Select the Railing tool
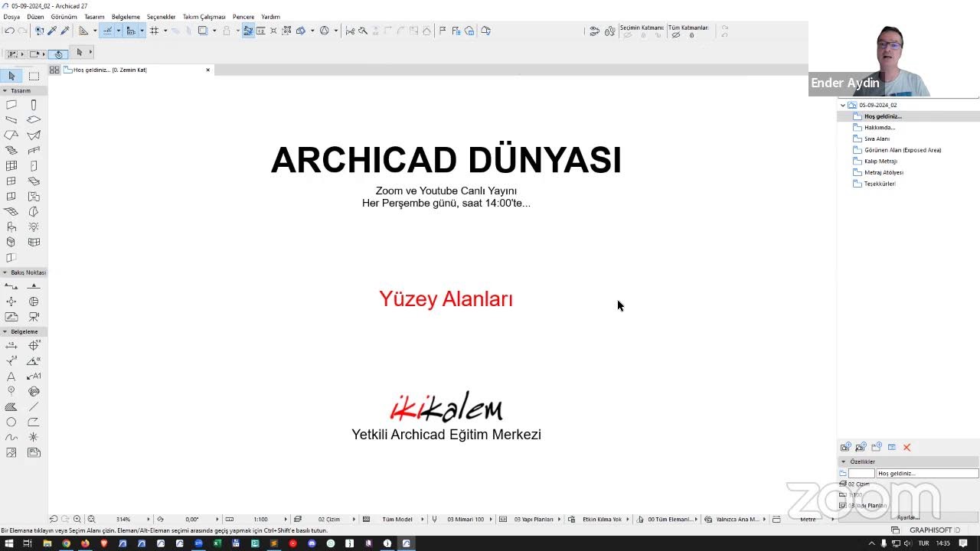The height and width of the screenshot is (551, 980). [x=34, y=151]
